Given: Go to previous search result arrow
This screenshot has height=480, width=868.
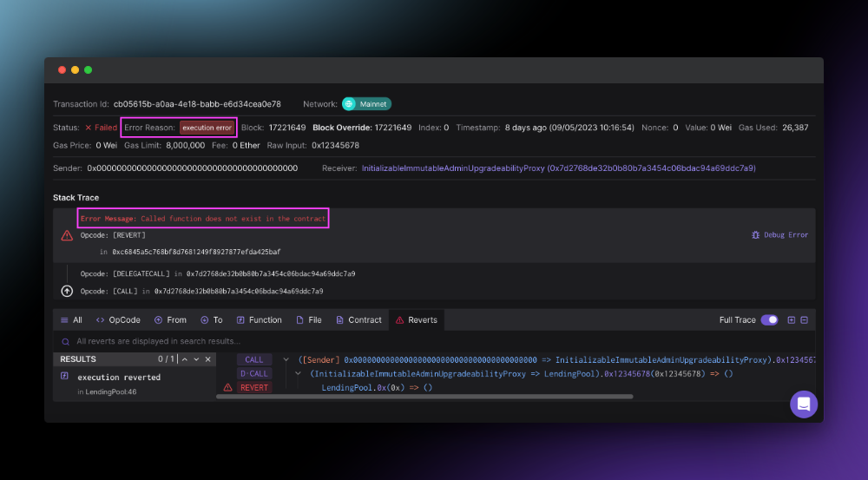Looking at the screenshot, I should [185, 359].
